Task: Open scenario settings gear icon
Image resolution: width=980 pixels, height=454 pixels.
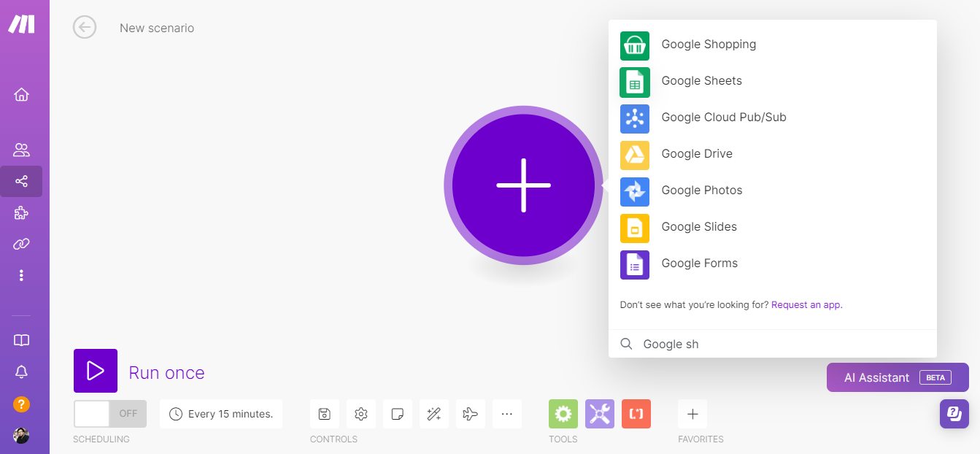Action: (361, 414)
